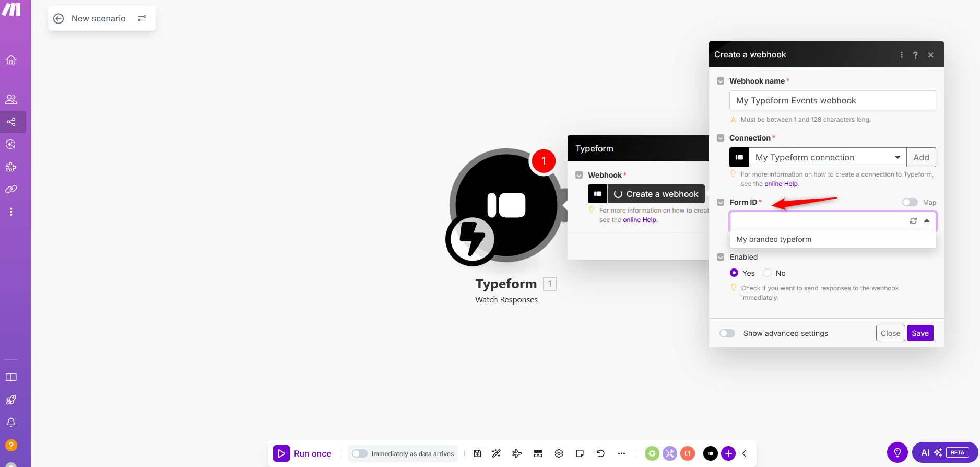980x467 pixels.
Task: Open notifications bell in sidebar
Action: [11, 422]
